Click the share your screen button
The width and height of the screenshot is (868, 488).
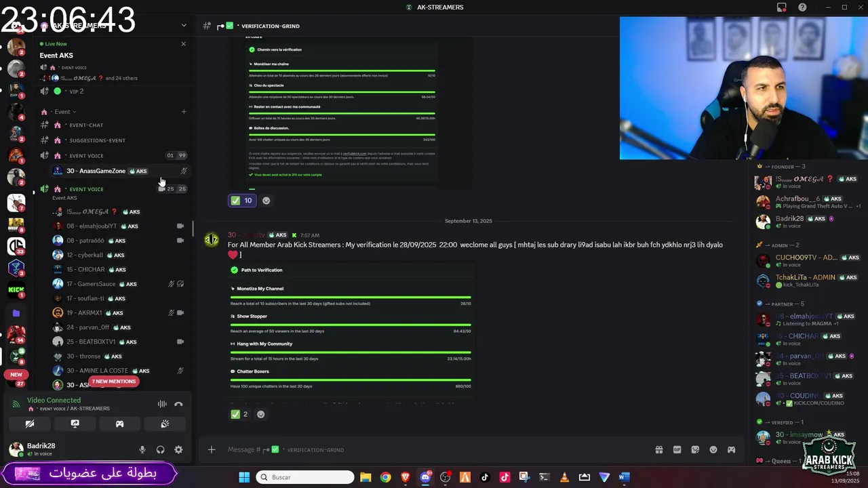[x=75, y=424]
